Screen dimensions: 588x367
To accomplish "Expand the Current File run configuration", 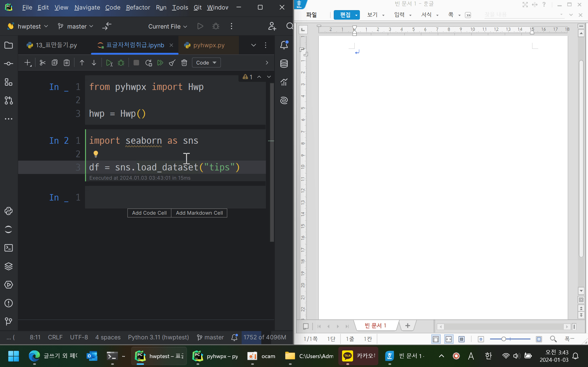I will (x=167, y=26).
